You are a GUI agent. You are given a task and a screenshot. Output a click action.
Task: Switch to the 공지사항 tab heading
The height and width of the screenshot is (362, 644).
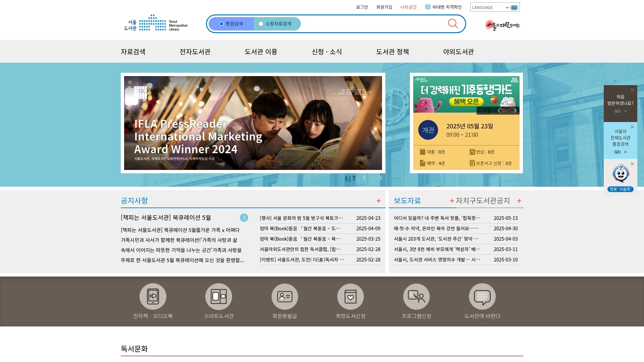pos(134,200)
